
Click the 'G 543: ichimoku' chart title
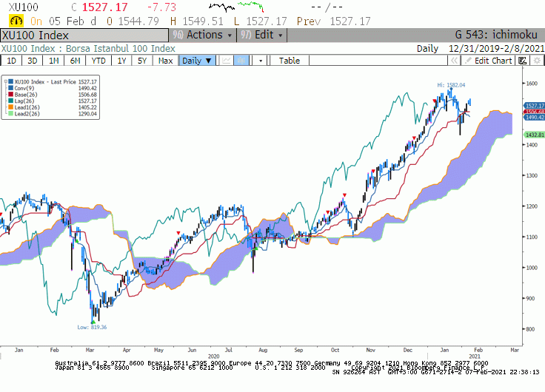[x=496, y=35]
